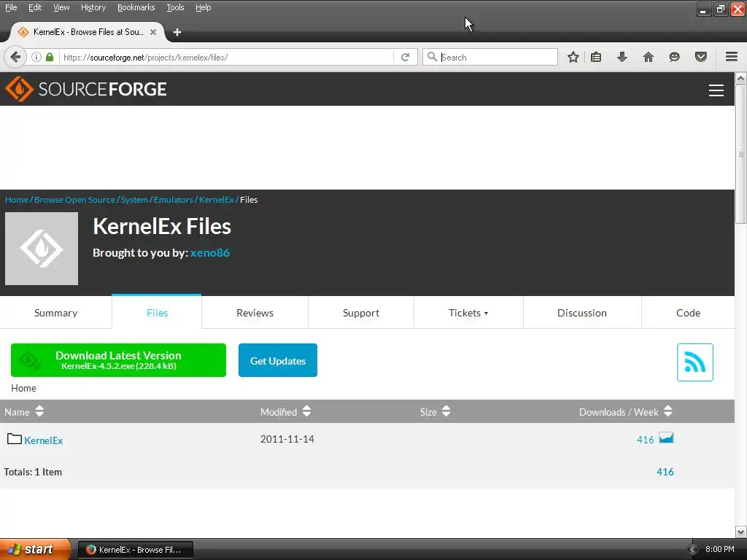
Task: Click the 8:00 PM taskbar clock
Action: tap(719, 549)
